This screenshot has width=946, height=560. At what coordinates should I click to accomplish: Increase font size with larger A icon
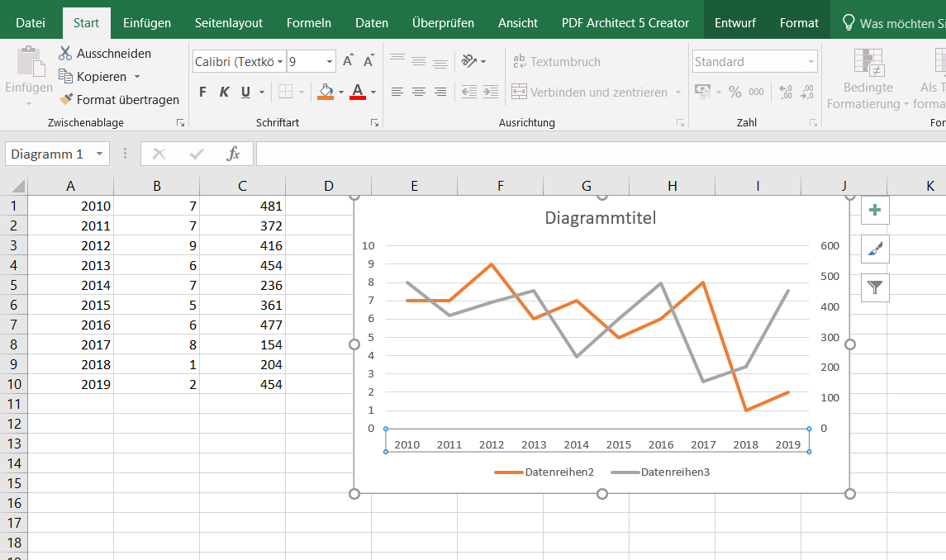pyautogui.click(x=348, y=61)
